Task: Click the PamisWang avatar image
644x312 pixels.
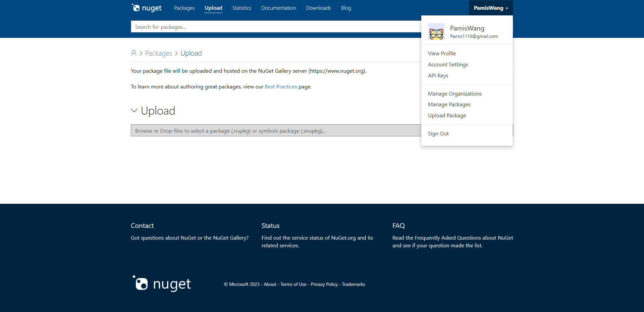Action: point(436,32)
